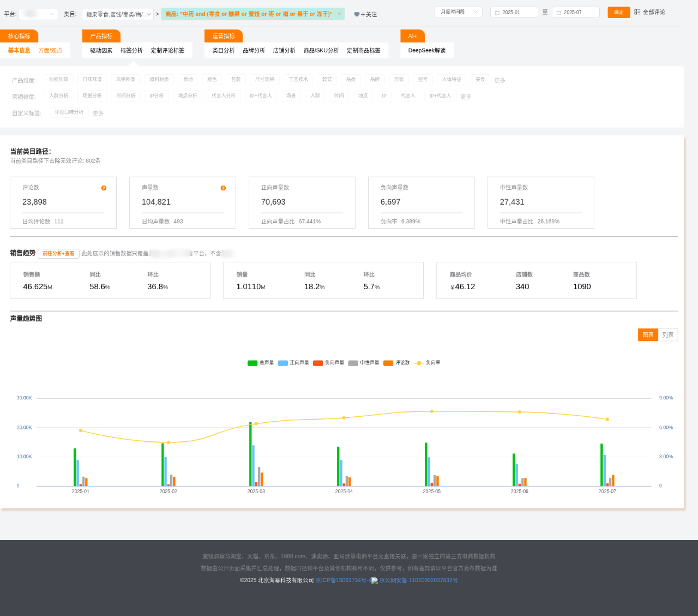The image size is (698, 616).
Task: Toggle the 总声量 legend series
Action: coord(261,363)
